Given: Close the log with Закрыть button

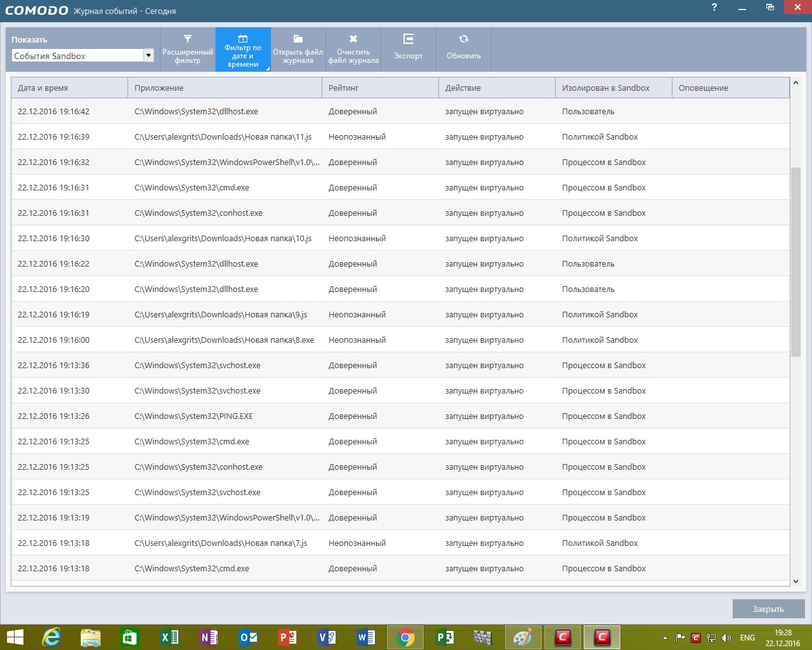Looking at the screenshot, I should coord(768,609).
